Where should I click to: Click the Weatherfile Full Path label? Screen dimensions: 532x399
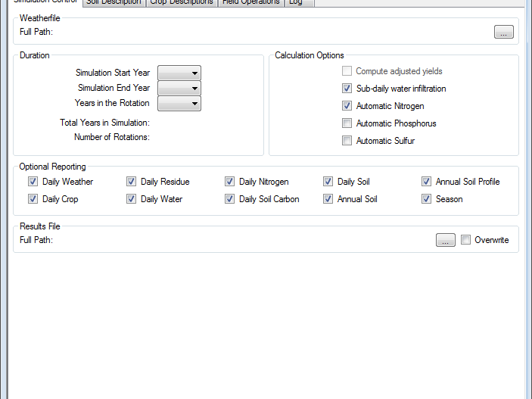tap(36, 32)
